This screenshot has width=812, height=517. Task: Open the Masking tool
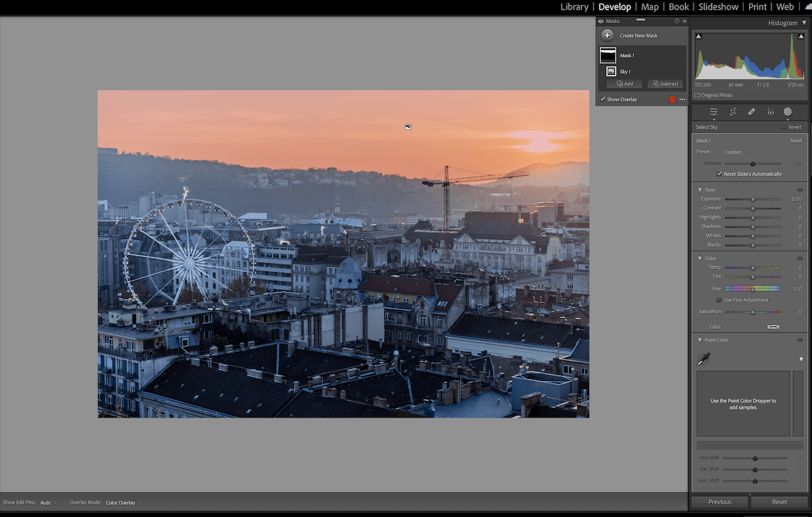[787, 112]
